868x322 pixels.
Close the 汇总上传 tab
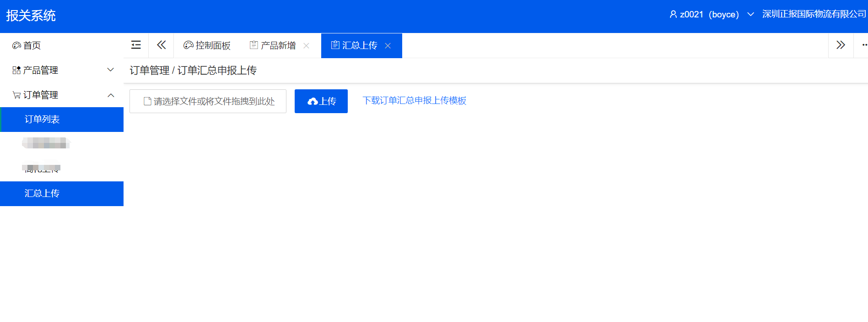[x=388, y=46]
